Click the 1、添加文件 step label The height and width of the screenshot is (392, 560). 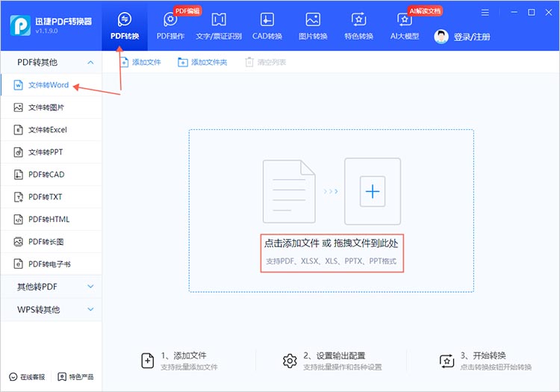click(x=184, y=355)
